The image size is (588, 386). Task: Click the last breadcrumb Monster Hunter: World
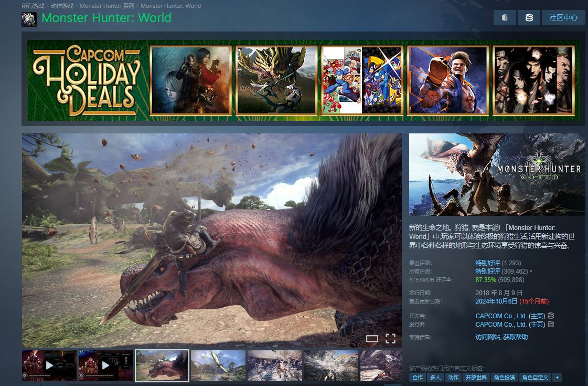click(170, 6)
